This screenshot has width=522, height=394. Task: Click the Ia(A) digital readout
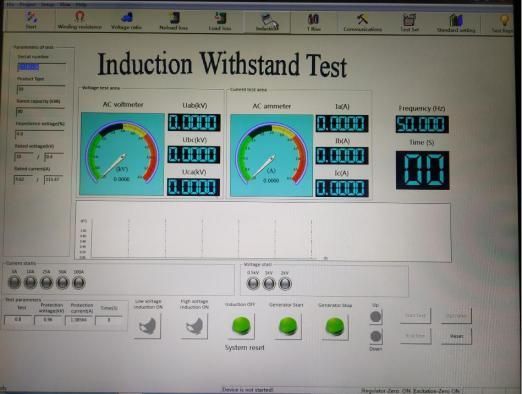point(342,124)
